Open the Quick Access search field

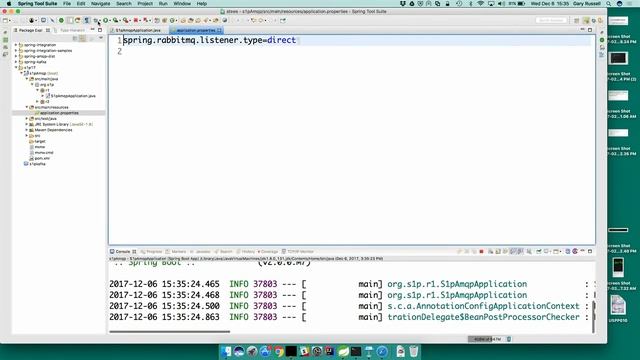pyautogui.click(x=551, y=20)
